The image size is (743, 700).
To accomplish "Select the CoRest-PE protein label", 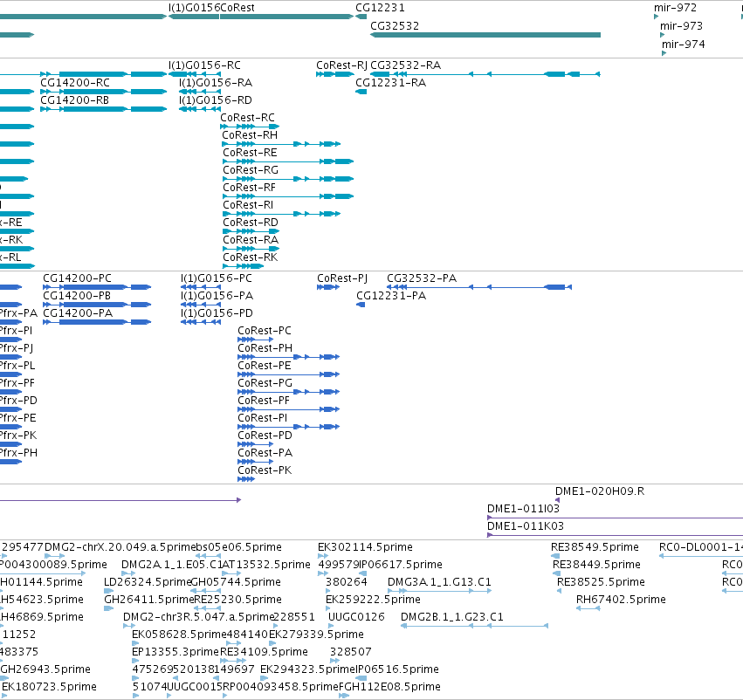I will pyautogui.click(x=265, y=366).
